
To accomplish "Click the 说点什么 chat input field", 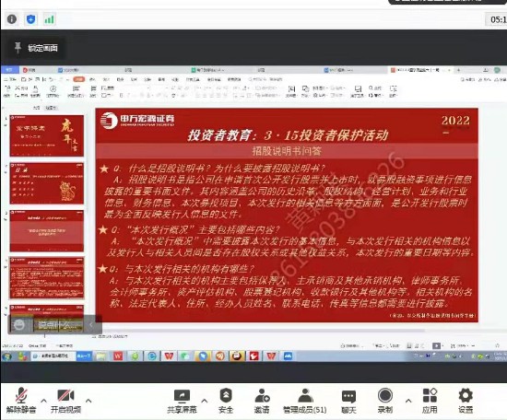I will coord(57,325).
